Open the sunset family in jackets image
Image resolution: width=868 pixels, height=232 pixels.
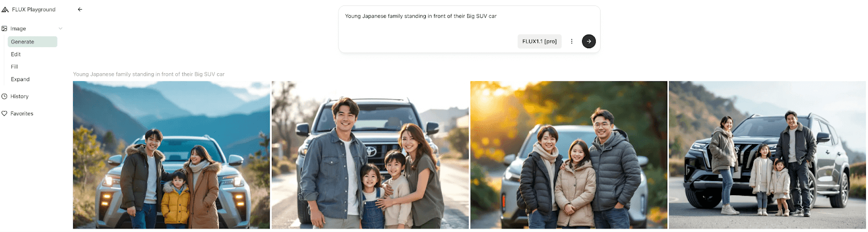569,155
